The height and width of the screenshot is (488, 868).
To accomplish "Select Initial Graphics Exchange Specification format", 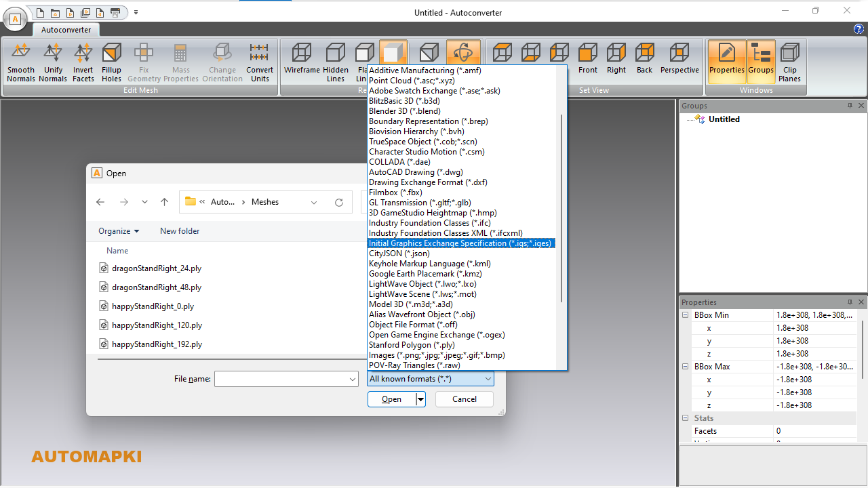I will point(461,243).
